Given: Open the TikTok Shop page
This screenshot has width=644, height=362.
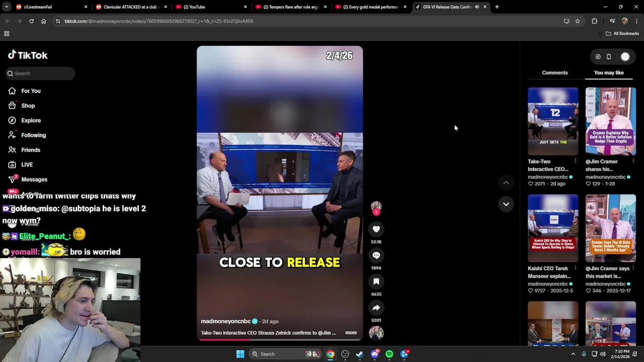Looking at the screenshot, I should 28,106.
